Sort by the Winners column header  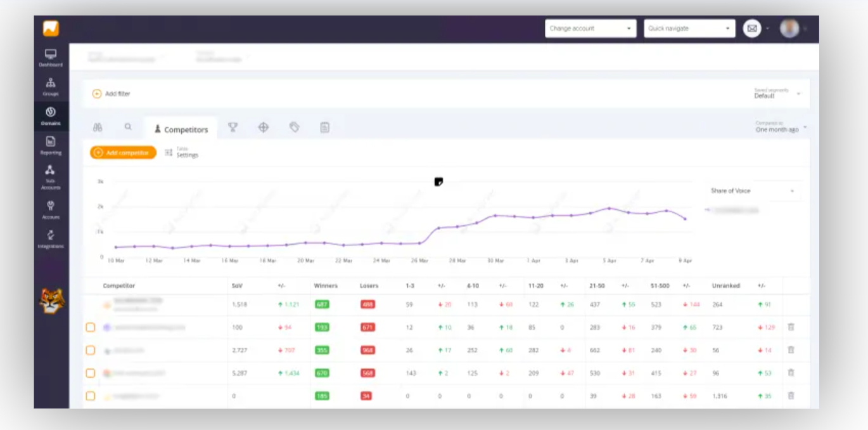326,286
